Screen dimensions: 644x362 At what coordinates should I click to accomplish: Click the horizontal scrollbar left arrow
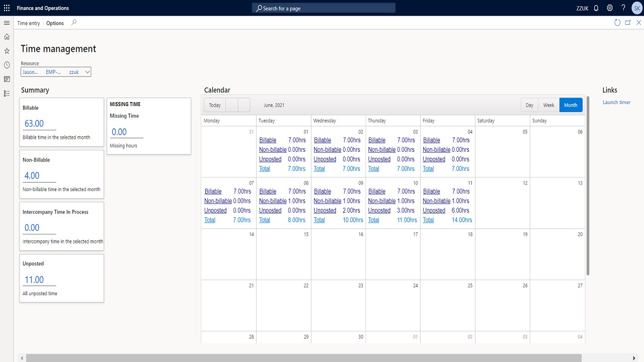pyautogui.click(x=22, y=358)
